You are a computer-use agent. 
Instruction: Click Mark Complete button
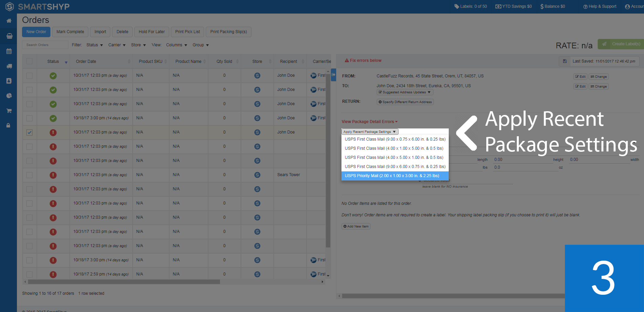[x=70, y=32]
